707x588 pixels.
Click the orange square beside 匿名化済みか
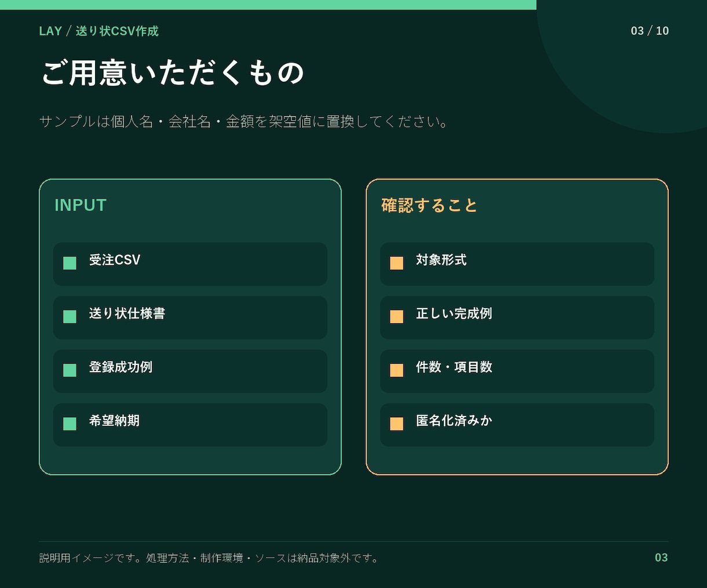396,423
